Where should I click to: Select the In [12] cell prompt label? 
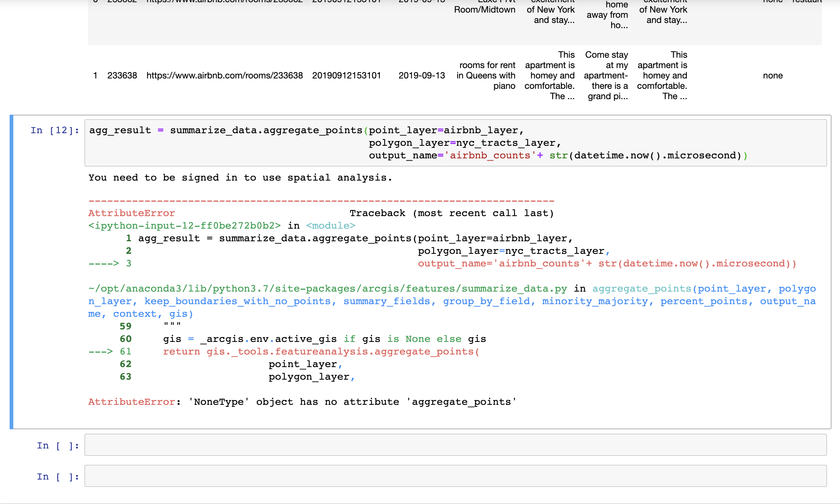(x=55, y=130)
